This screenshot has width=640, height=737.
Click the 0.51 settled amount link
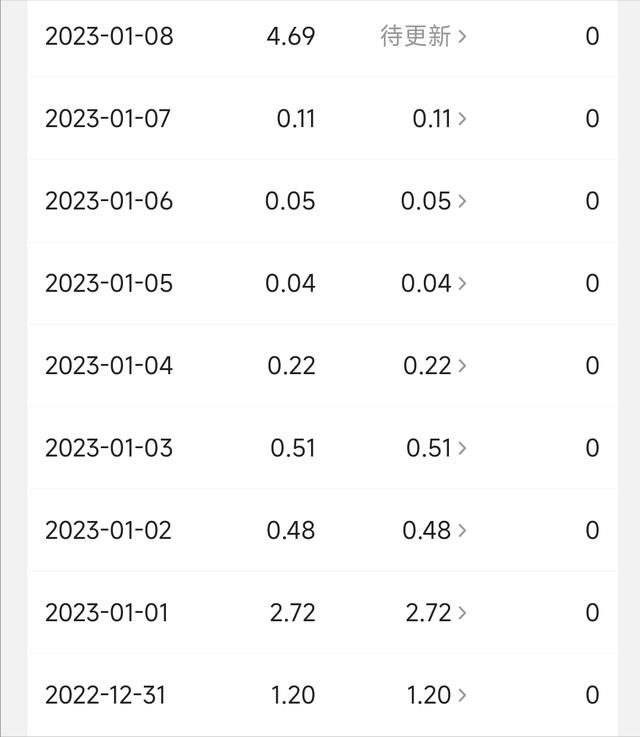click(x=429, y=448)
